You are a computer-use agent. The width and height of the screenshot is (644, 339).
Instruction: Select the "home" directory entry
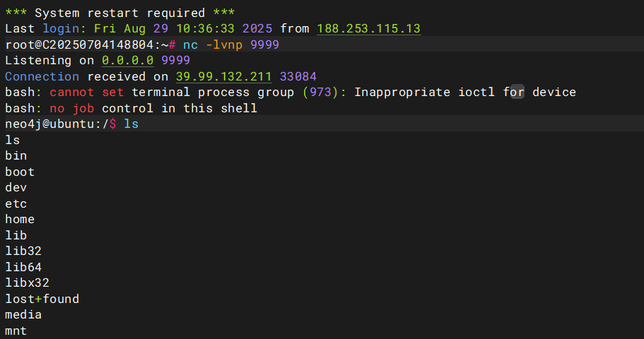click(20, 219)
